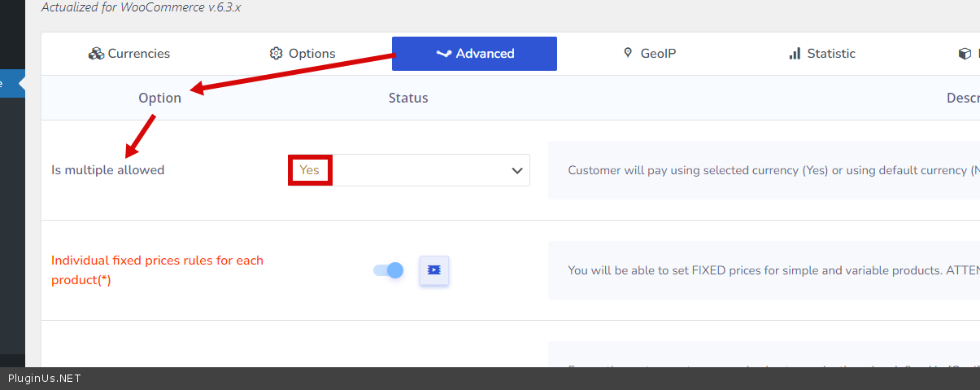Click the Is multiple allowed label
Screen dimensions: 980x390
coord(108,170)
